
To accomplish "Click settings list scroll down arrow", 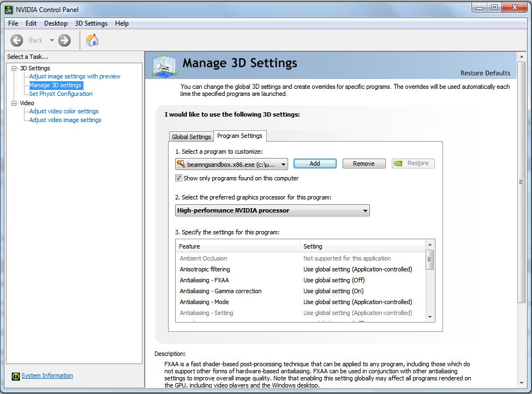I will coord(430,317).
